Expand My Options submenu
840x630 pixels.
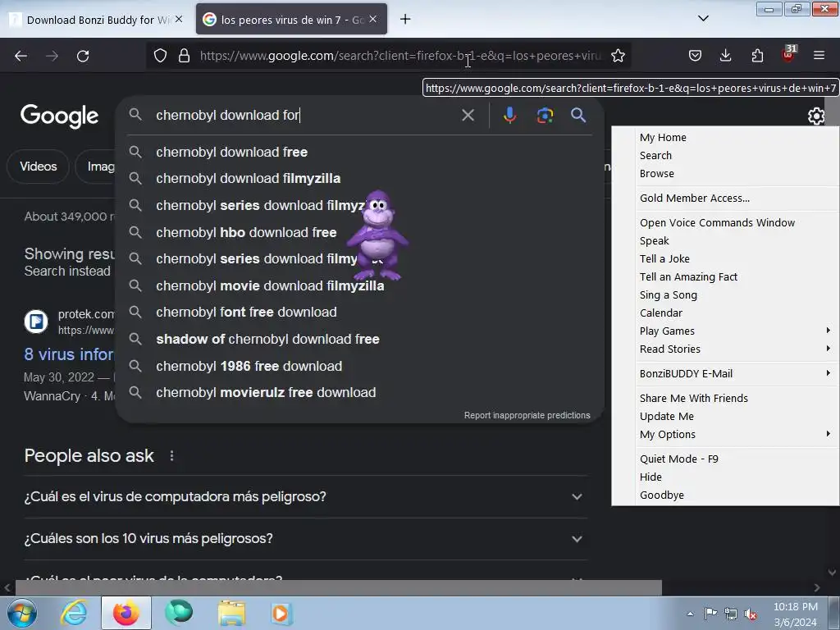click(x=726, y=435)
